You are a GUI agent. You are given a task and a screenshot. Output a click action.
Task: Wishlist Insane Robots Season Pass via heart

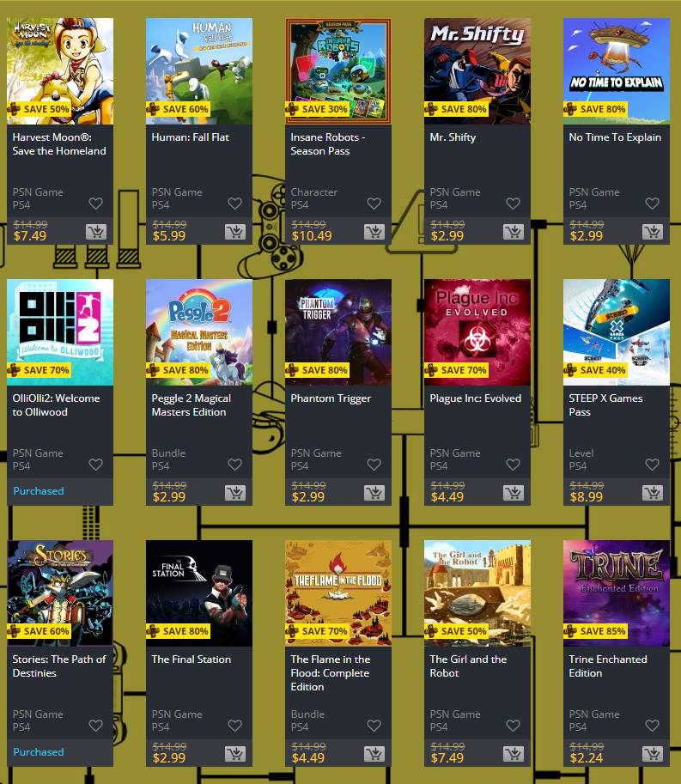[374, 204]
